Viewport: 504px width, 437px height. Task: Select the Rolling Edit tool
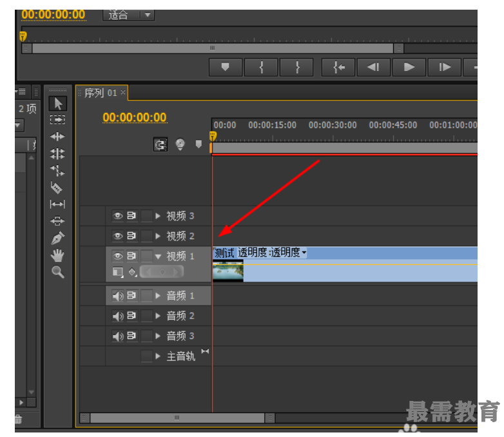point(57,153)
